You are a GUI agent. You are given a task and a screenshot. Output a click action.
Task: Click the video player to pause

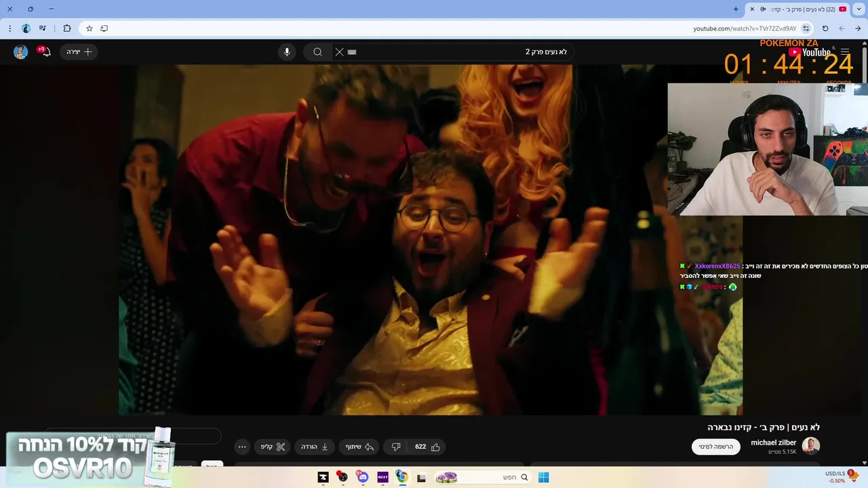click(x=431, y=239)
